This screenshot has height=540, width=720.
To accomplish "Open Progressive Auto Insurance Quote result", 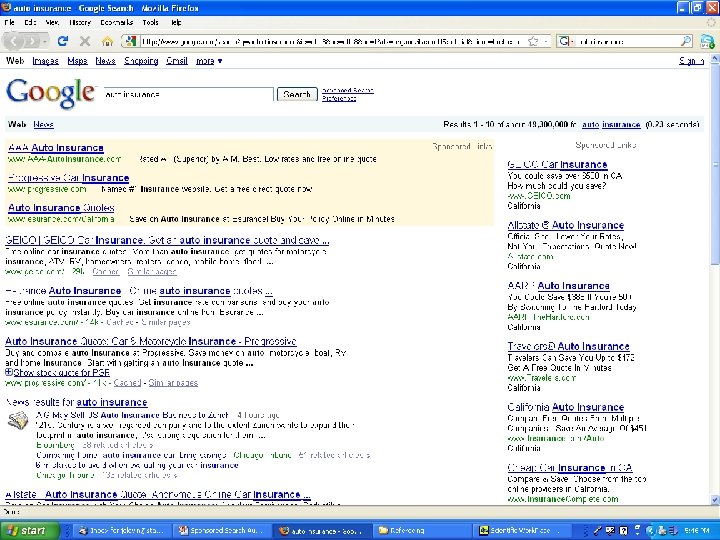I will (151, 341).
